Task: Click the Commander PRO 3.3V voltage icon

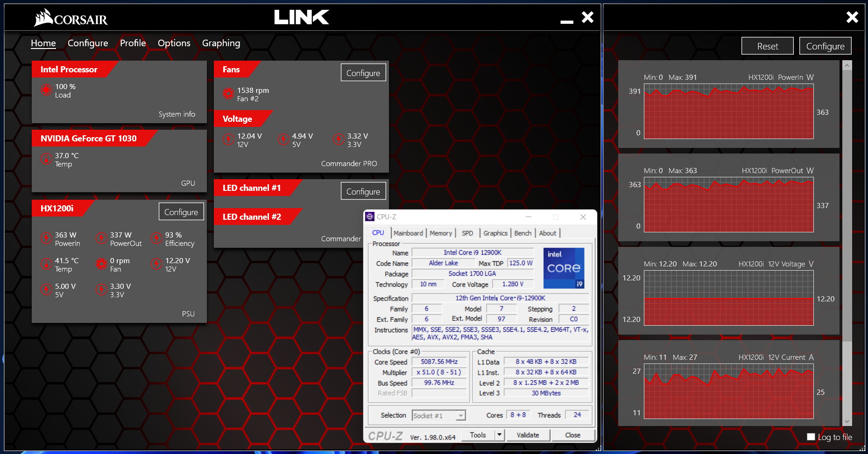Action: click(x=338, y=139)
